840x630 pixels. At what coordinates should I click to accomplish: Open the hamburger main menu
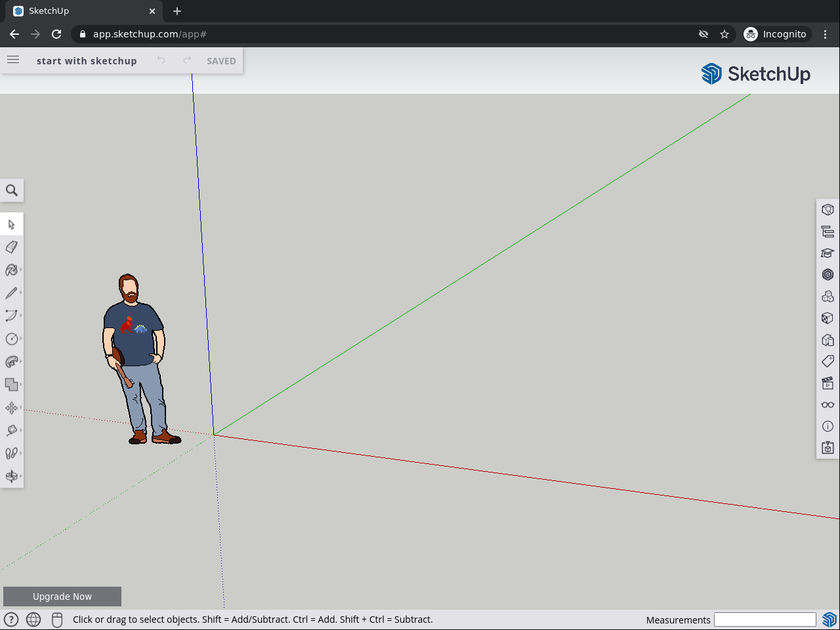13,60
